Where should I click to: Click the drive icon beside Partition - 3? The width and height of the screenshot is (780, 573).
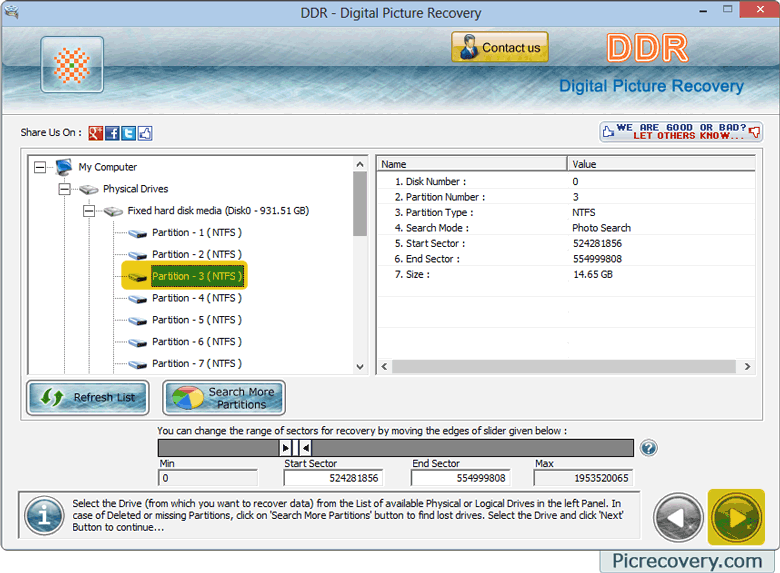(x=137, y=277)
